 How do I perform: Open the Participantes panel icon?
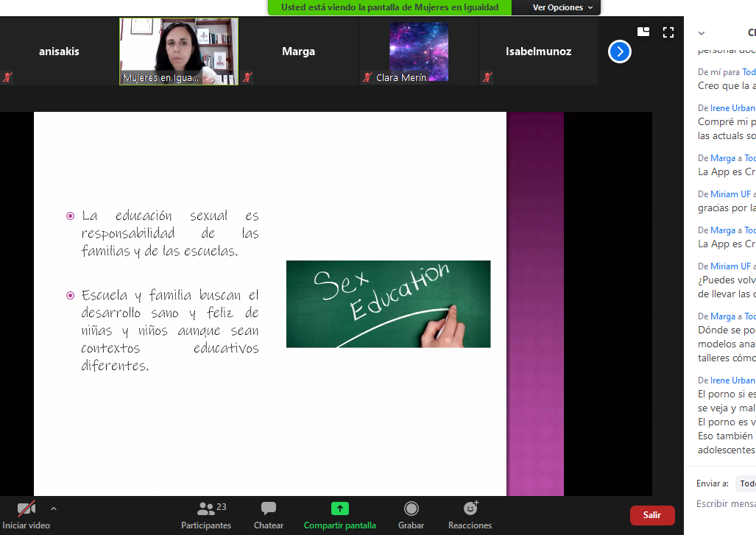coord(205,509)
